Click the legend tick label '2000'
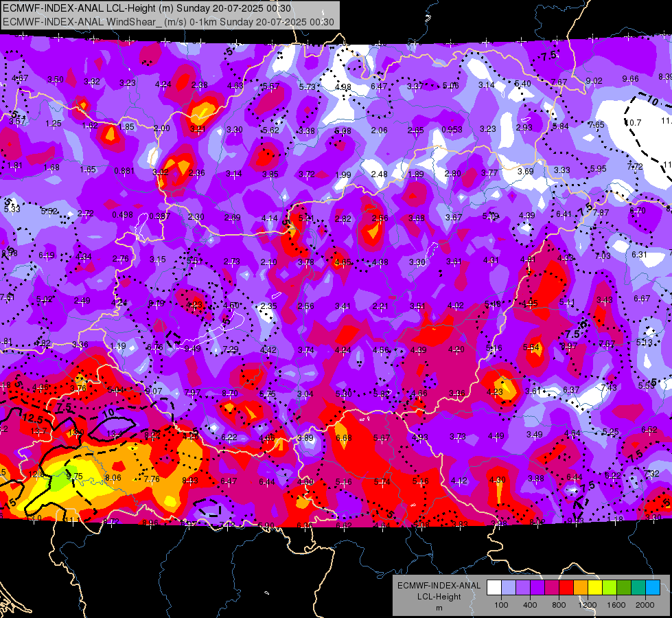The width and height of the screenshot is (672, 618). click(x=645, y=605)
